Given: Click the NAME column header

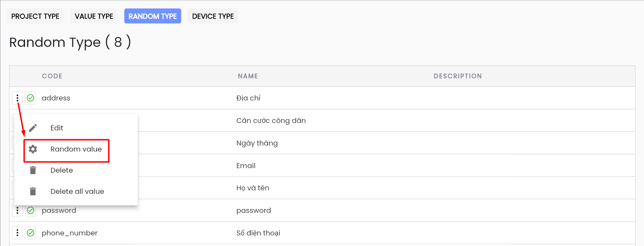Looking at the screenshot, I should point(248,76).
